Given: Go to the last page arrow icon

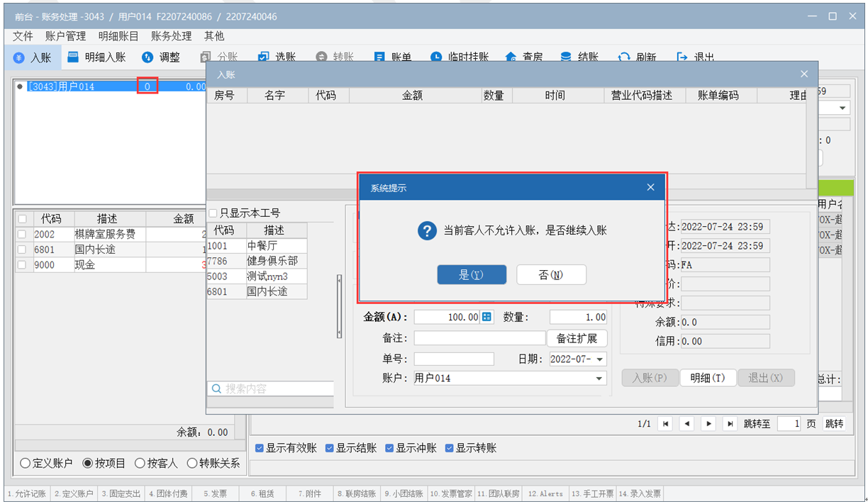Looking at the screenshot, I should 730,424.
